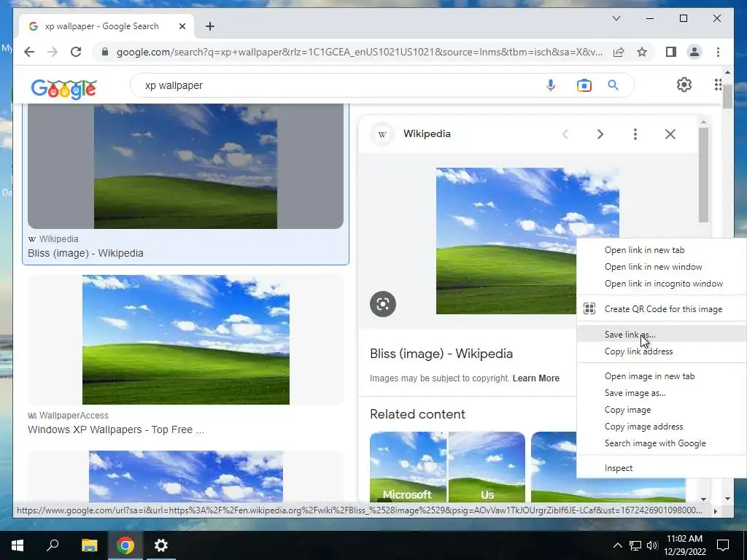View site info via the padlock

click(x=105, y=52)
